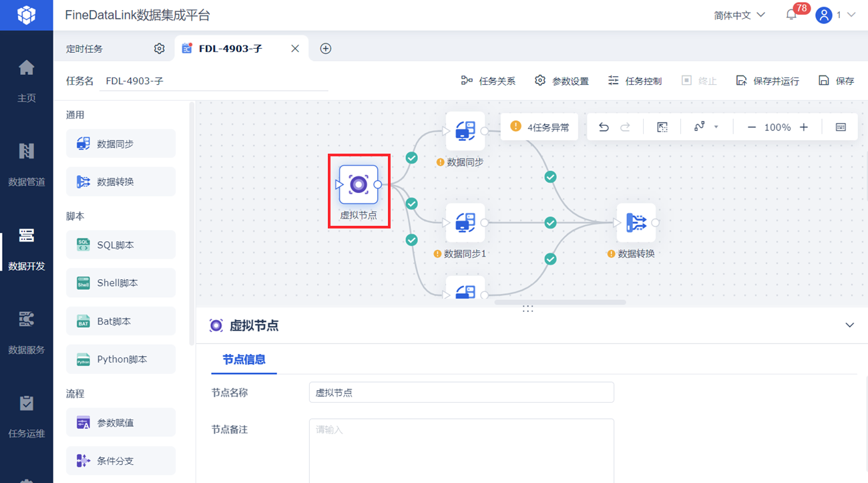Click the 数据同步1 node on canvas
868x483 pixels.
point(465,223)
